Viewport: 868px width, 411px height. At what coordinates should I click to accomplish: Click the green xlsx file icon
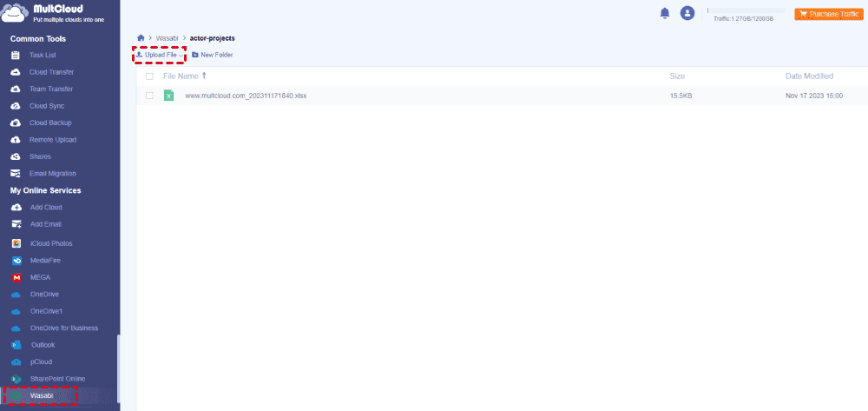click(169, 96)
